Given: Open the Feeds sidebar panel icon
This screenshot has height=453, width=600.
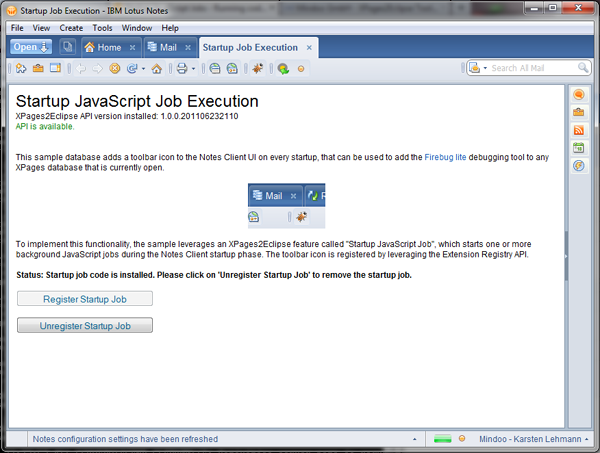Looking at the screenshot, I should [x=578, y=130].
